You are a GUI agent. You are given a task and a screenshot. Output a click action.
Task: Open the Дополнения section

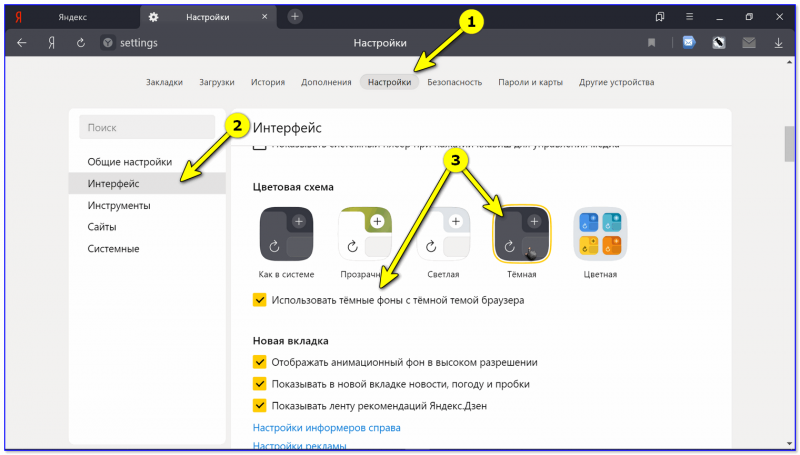(x=326, y=82)
